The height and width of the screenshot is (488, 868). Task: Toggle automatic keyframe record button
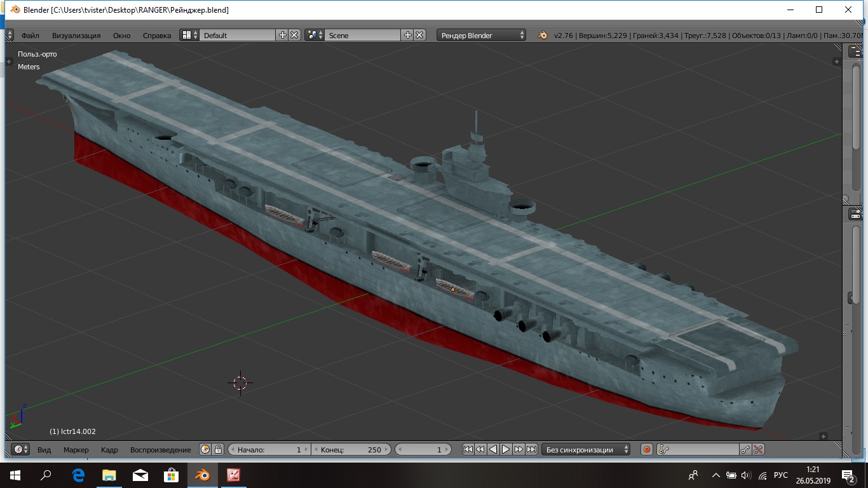tap(647, 449)
